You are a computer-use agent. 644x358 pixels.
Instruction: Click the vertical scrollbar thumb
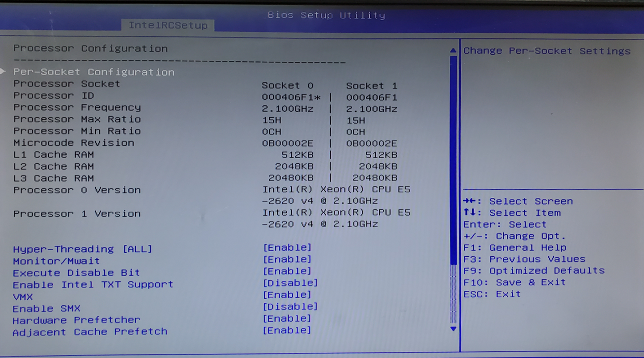(453, 160)
